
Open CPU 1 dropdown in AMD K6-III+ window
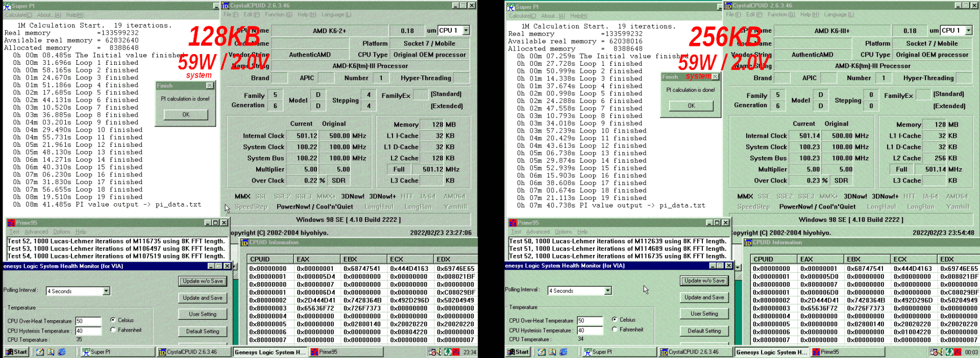pyautogui.click(x=969, y=31)
